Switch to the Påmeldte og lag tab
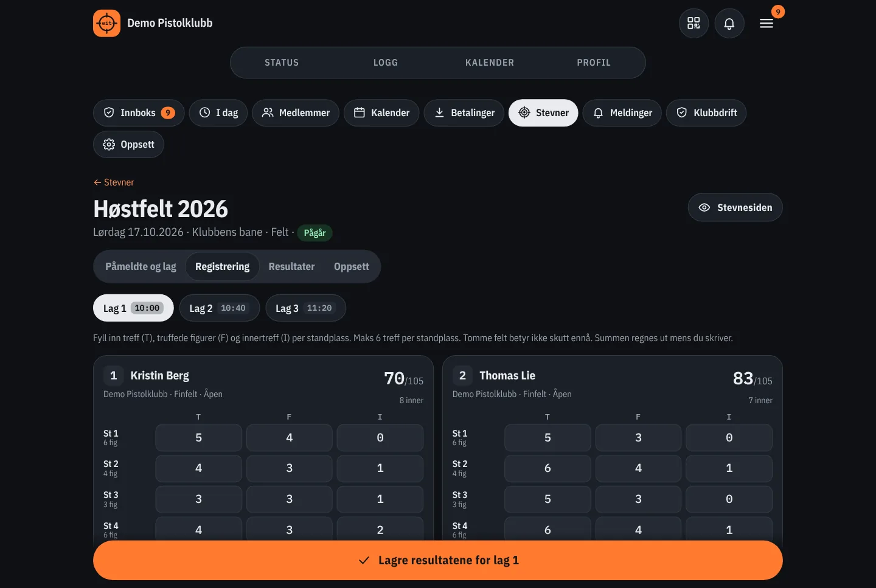The image size is (876, 588). point(141,266)
